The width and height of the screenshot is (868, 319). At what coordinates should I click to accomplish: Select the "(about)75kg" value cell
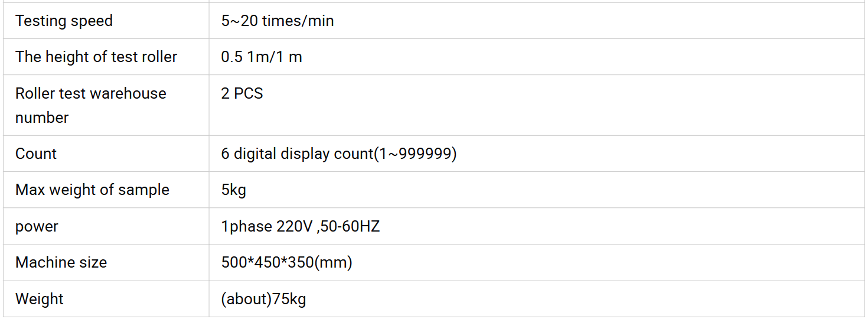point(263,299)
